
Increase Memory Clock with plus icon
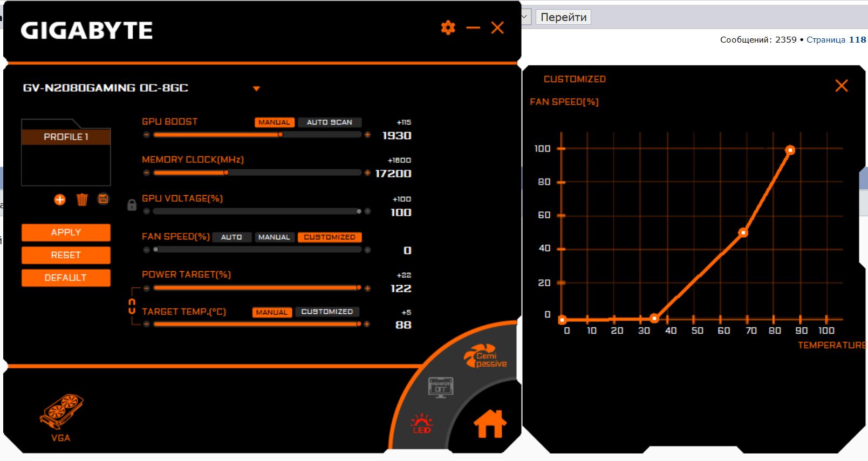pos(367,173)
